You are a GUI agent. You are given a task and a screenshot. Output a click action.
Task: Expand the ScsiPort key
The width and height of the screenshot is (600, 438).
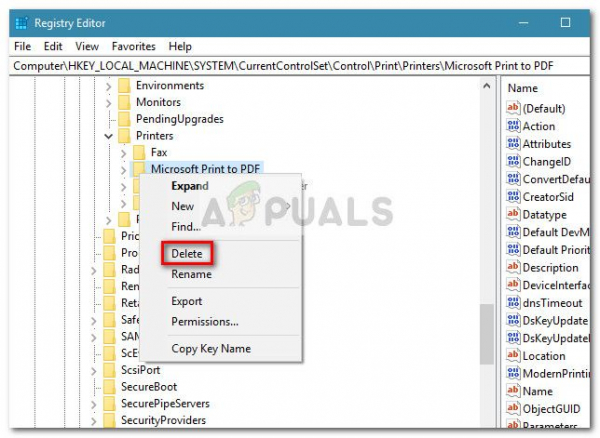(94, 371)
